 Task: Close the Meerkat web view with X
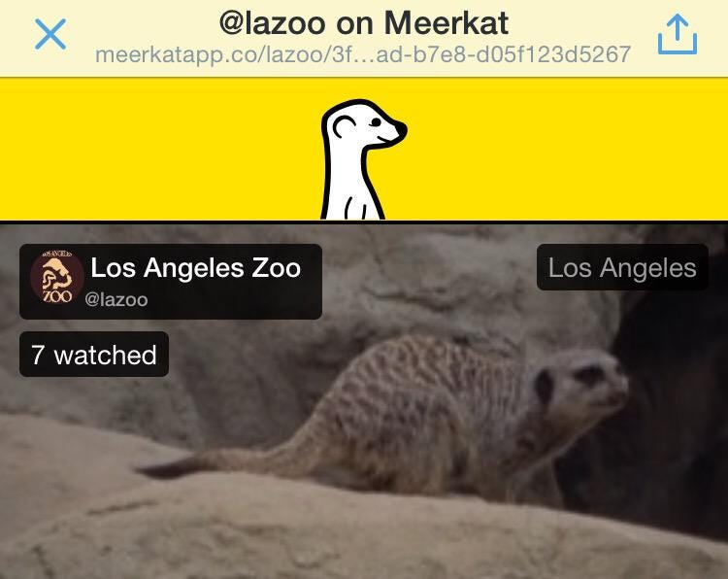click(x=50, y=34)
